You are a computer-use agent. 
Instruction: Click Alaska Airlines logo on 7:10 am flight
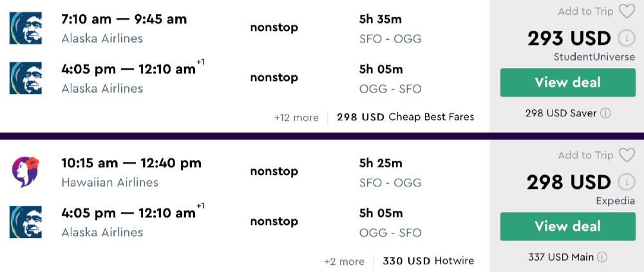pos(26,28)
